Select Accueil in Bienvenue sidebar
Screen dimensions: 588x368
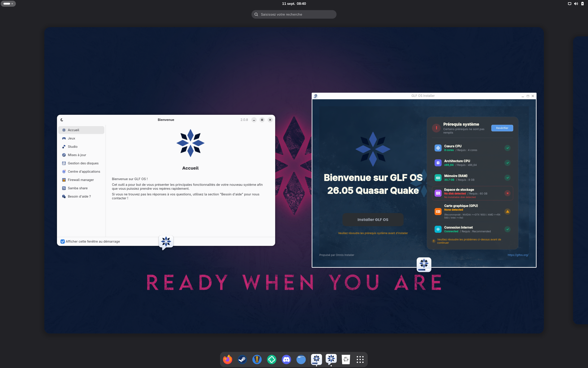[x=81, y=130]
